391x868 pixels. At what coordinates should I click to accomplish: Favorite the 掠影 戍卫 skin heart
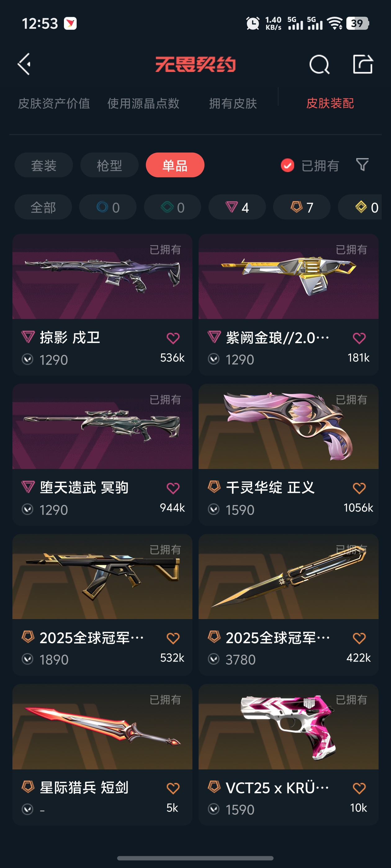point(173,338)
